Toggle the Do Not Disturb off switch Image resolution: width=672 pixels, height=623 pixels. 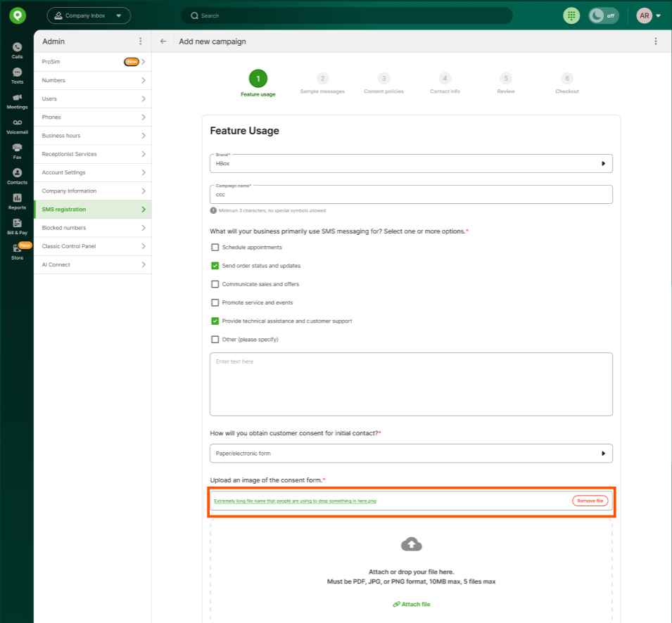click(x=603, y=15)
